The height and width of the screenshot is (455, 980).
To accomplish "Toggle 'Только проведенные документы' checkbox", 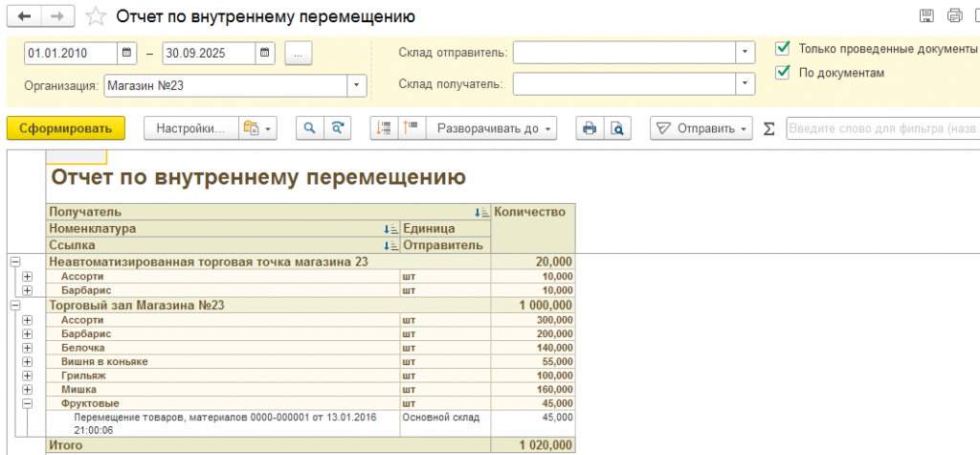I will pyautogui.click(x=784, y=48).
